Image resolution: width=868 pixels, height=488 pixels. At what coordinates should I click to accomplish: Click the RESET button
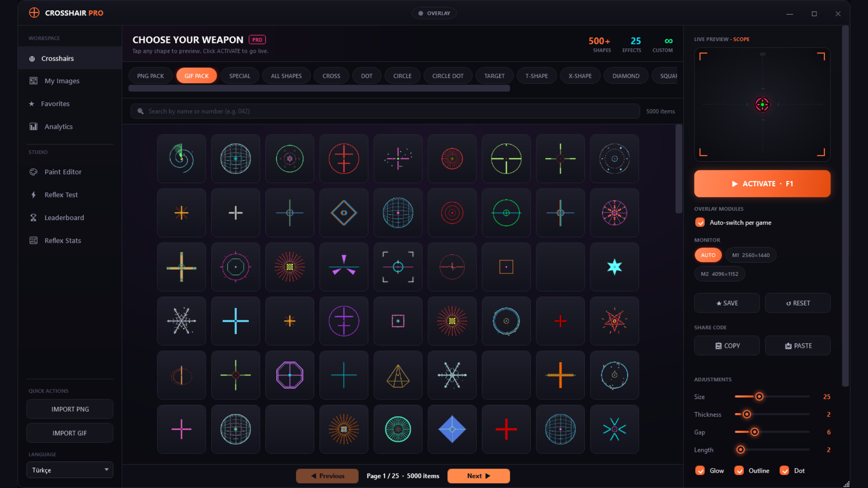pyautogui.click(x=797, y=303)
